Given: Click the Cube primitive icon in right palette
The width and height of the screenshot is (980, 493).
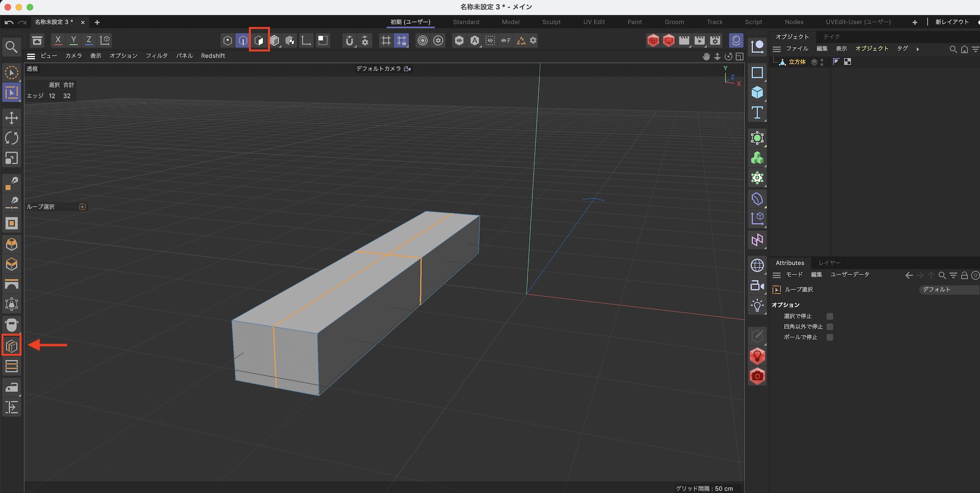Looking at the screenshot, I should point(757,93).
